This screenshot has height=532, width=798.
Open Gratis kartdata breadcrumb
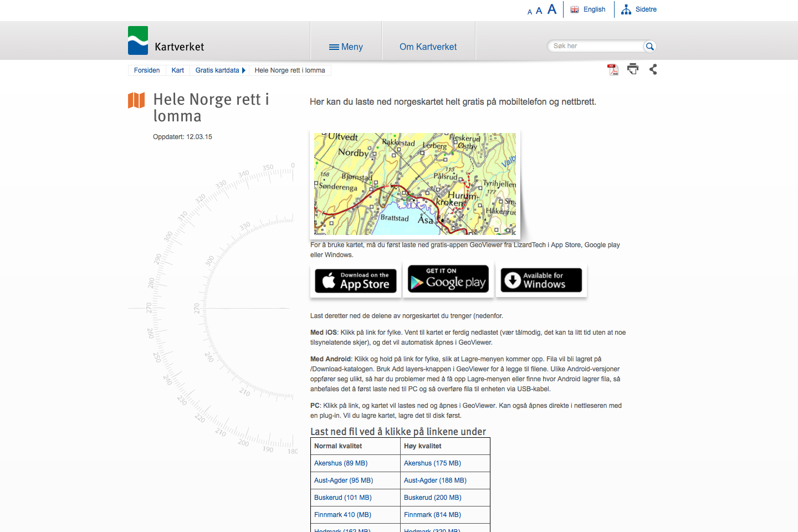pyautogui.click(x=217, y=70)
